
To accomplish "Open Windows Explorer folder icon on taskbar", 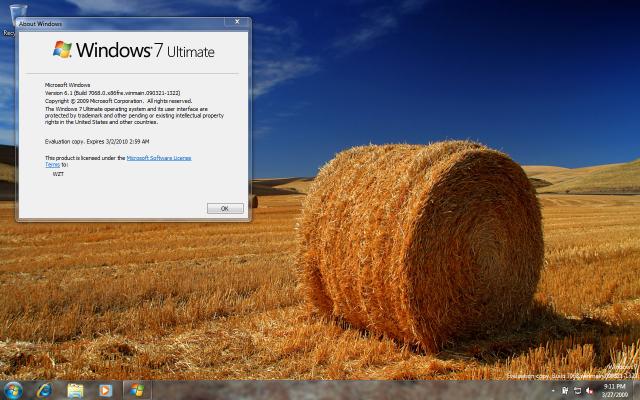I will pos(75,389).
